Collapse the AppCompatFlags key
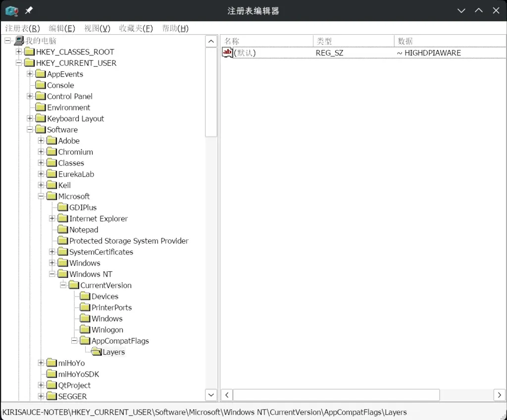This screenshot has height=420, width=507. coord(74,341)
